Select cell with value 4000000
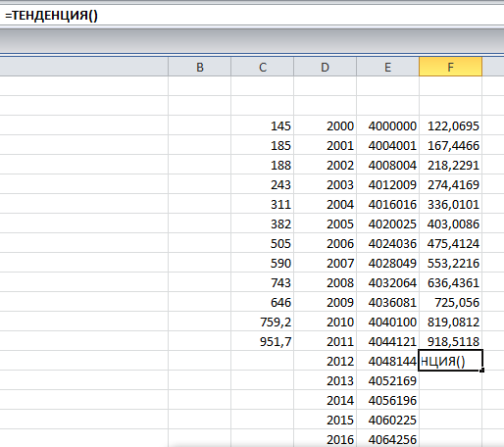504x447 pixels. (x=388, y=125)
